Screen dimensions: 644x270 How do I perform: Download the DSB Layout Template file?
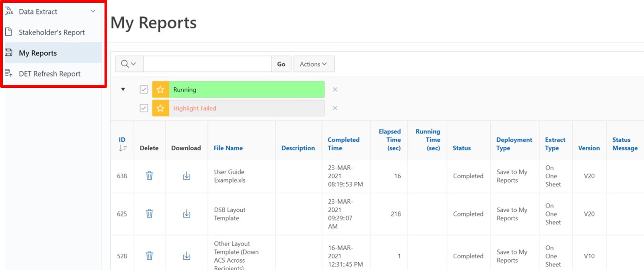point(186,214)
